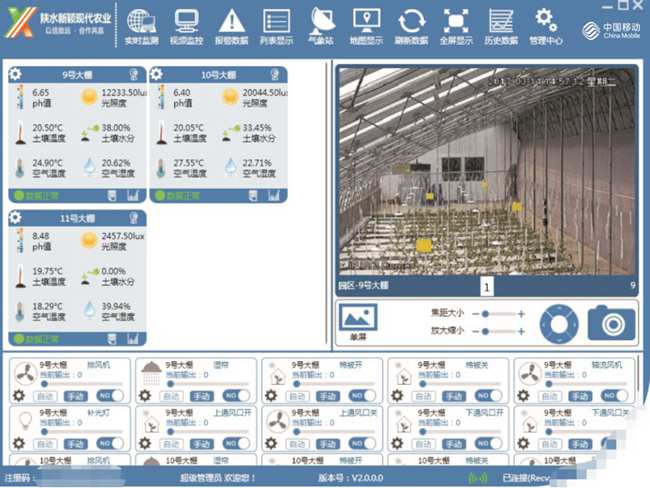Screen dimensions: 650x488
Task: Toggle the NO switch for 9号大棚 轴流风机
Action: 614,396
